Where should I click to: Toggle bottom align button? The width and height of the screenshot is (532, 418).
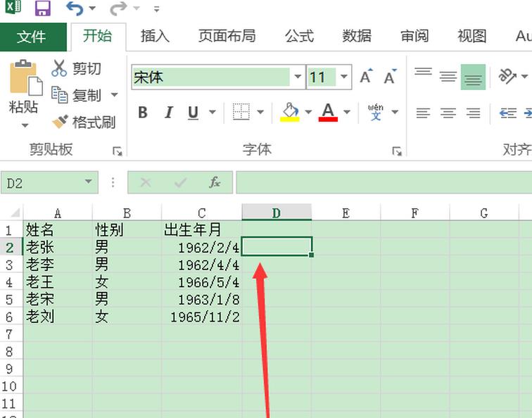pyautogui.click(x=473, y=77)
